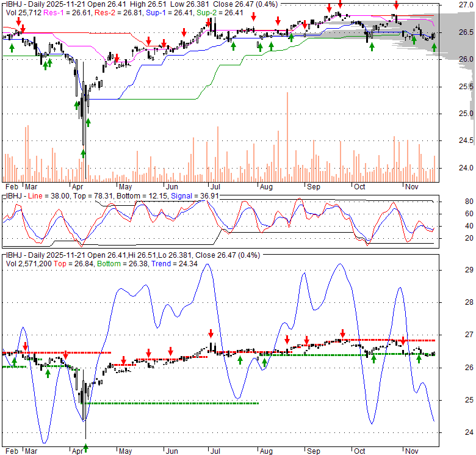Click the blue trend line peak near 29

pyautogui.click(x=207, y=265)
